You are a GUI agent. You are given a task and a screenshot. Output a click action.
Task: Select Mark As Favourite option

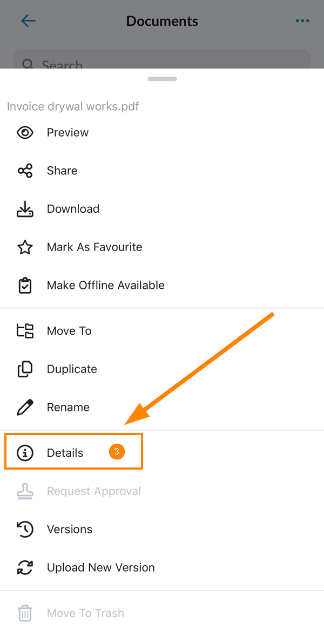coord(162,247)
